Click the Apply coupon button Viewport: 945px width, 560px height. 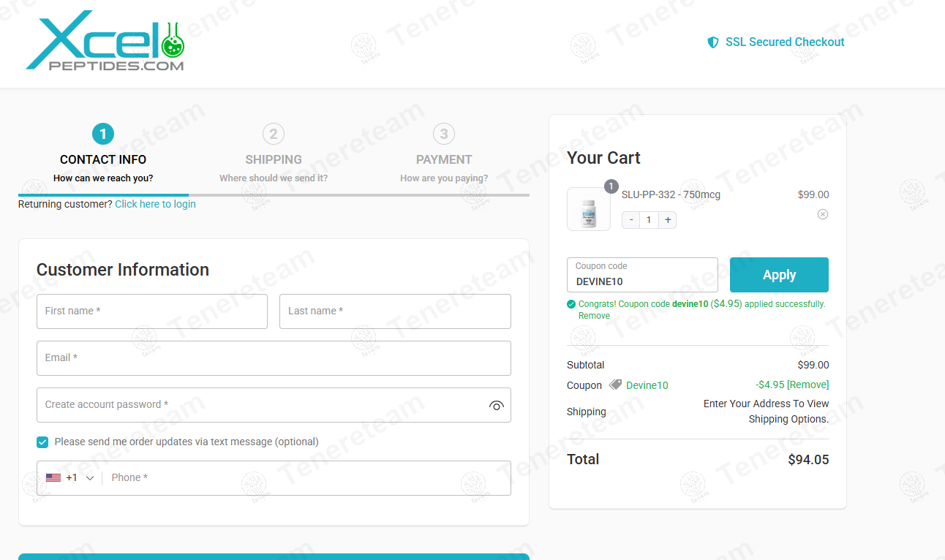[779, 275]
